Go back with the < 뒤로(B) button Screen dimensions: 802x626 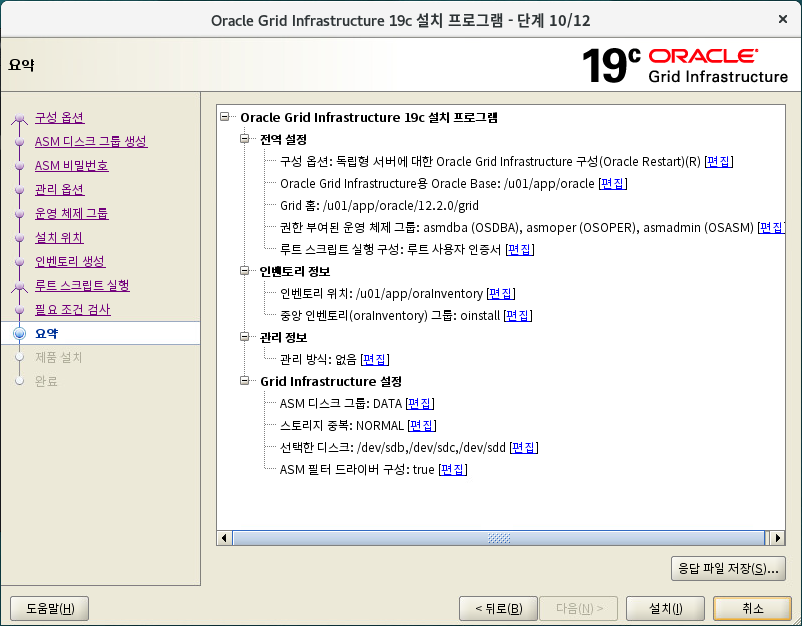tap(498, 609)
